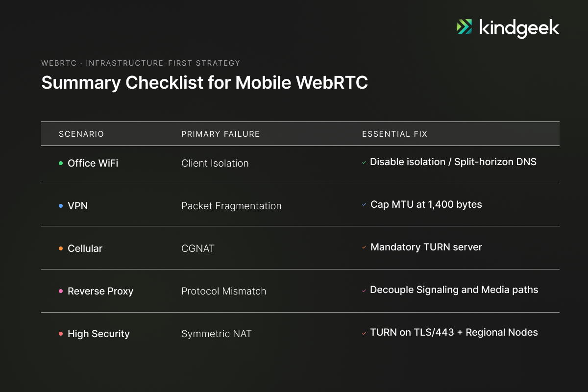
Task: Click the red dot beside High Security
Action: [61, 334]
